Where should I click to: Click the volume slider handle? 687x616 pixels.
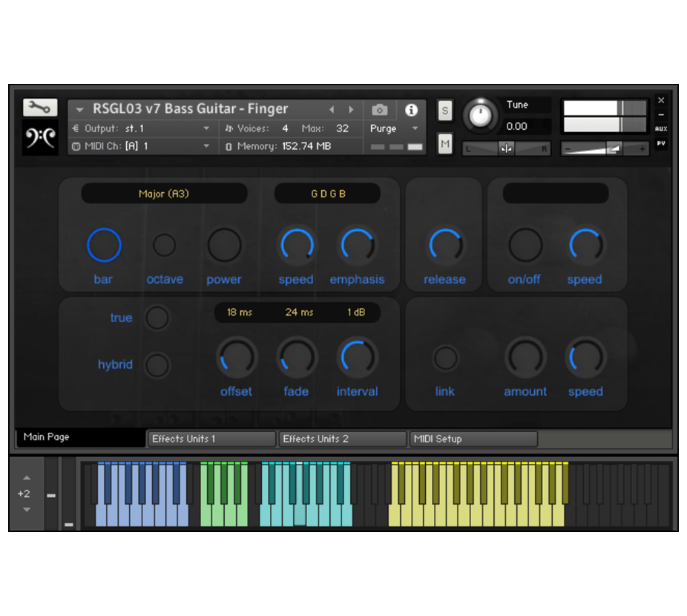tap(614, 148)
